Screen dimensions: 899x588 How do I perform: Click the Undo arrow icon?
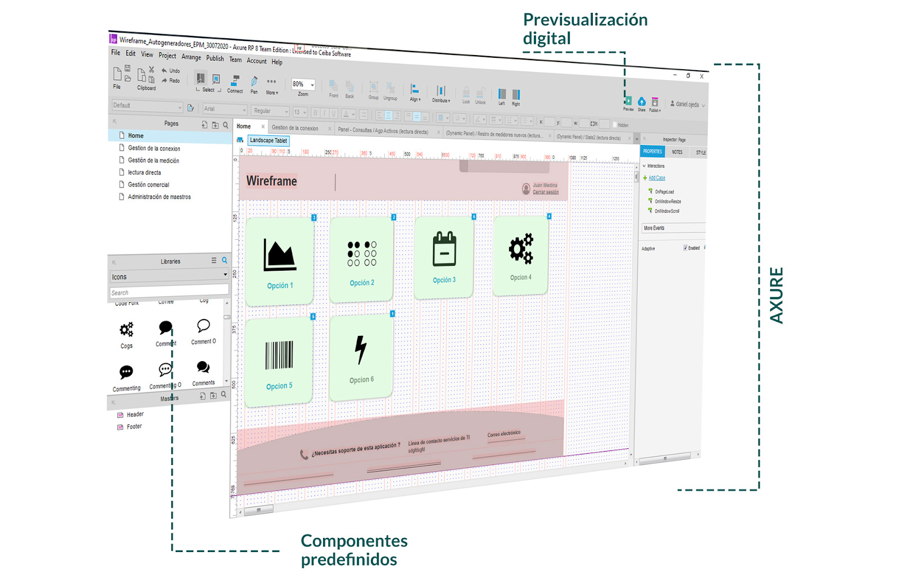(x=165, y=70)
